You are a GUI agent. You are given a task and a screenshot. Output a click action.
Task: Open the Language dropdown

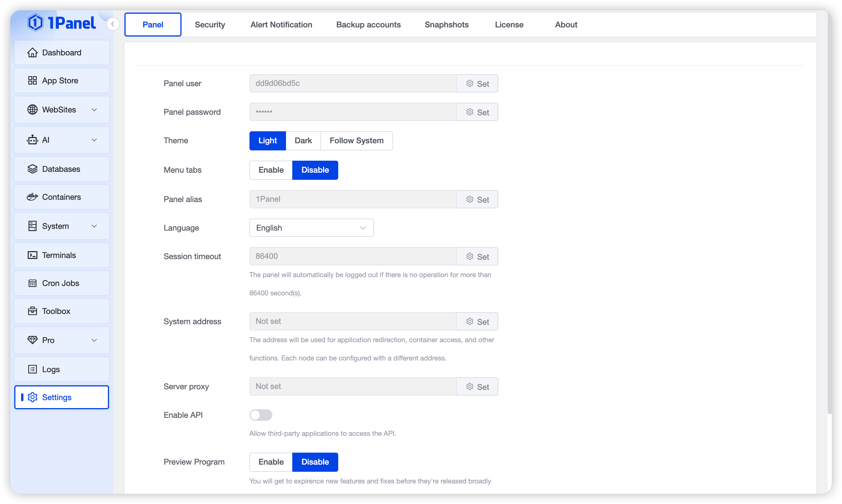(x=311, y=228)
